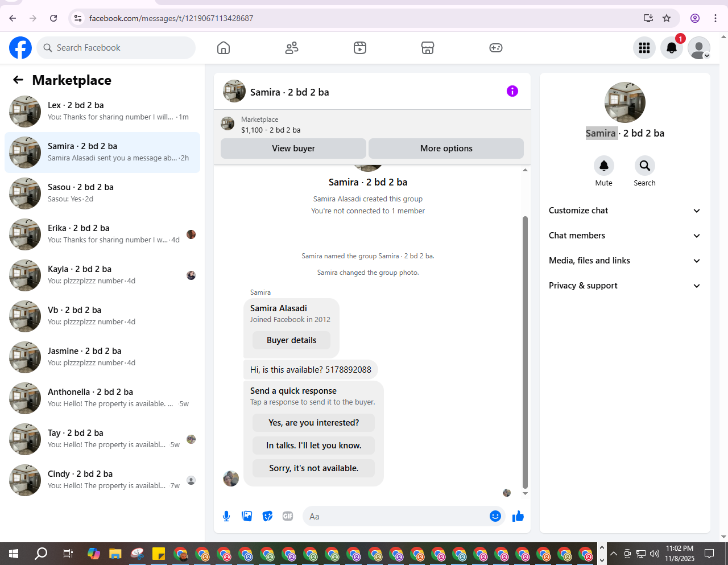The image size is (728, 565).
Task: Search in conversation magnifier icon
Action: pos(645,166)
